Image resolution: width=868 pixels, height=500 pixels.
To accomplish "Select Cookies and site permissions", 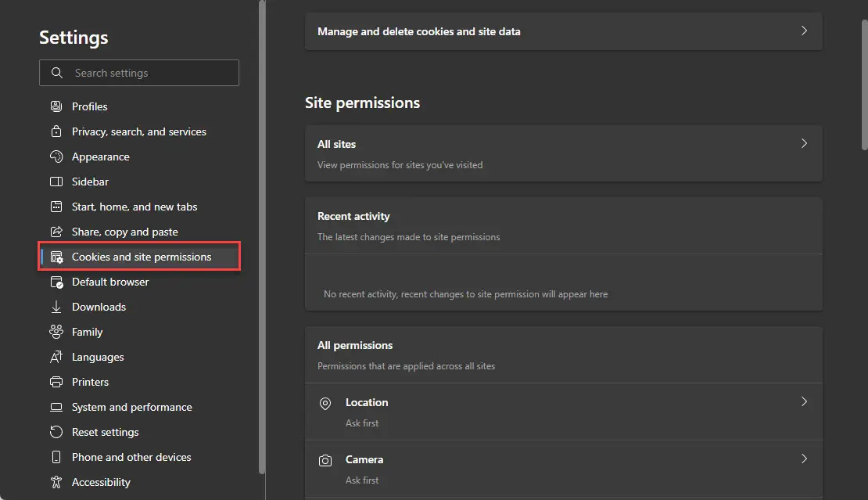I will [x=139, y=257].
